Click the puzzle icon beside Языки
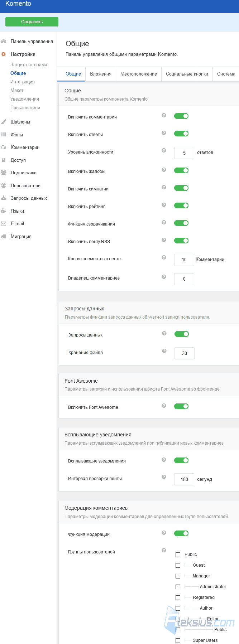Image resolution: width=239 pixels, height=644 pixels. click(4, 211)
